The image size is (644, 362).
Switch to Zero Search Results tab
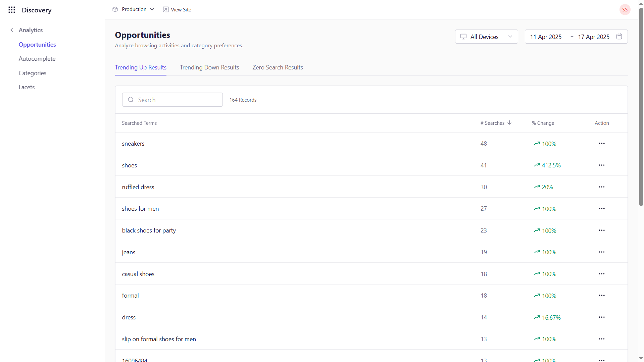coord(278,67)
